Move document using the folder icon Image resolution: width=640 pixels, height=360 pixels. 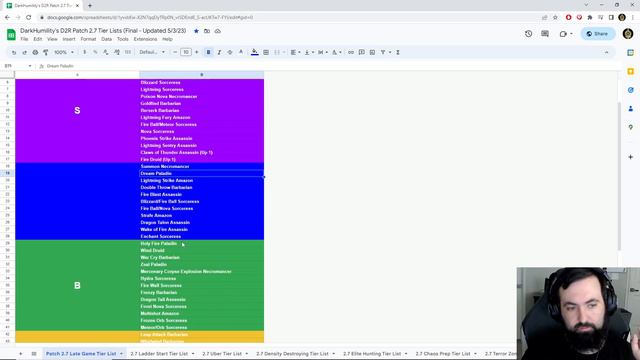pyautogui.click(x=207, y=31)
